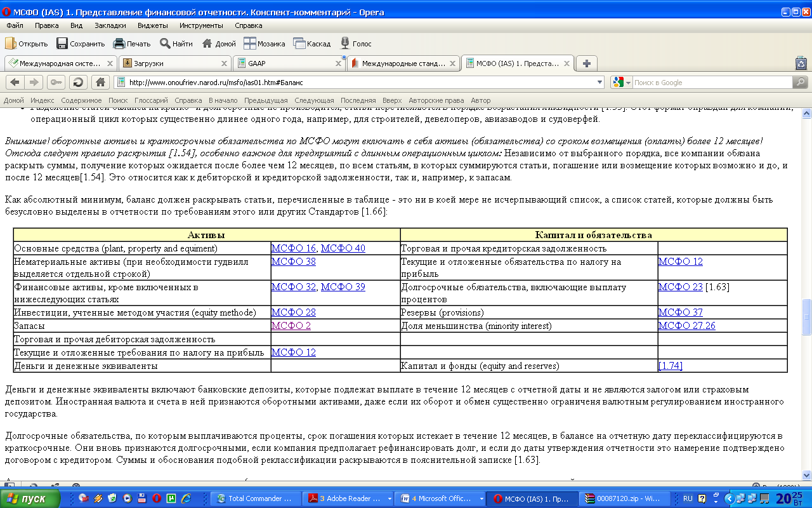Open the МСФО 40 link
The width and height of the screenshot is (812, 508).
[x=343, y=248]
